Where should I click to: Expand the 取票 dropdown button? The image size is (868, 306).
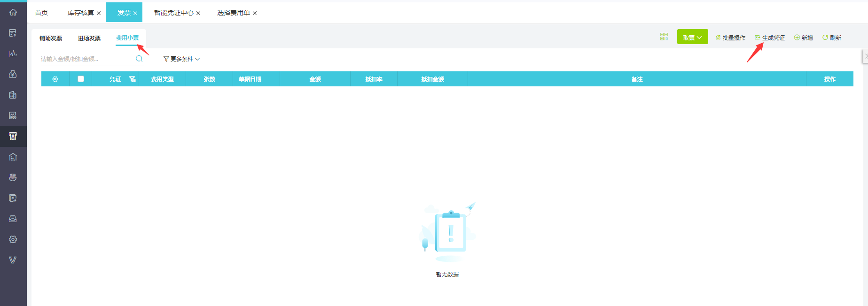(692, 38)
